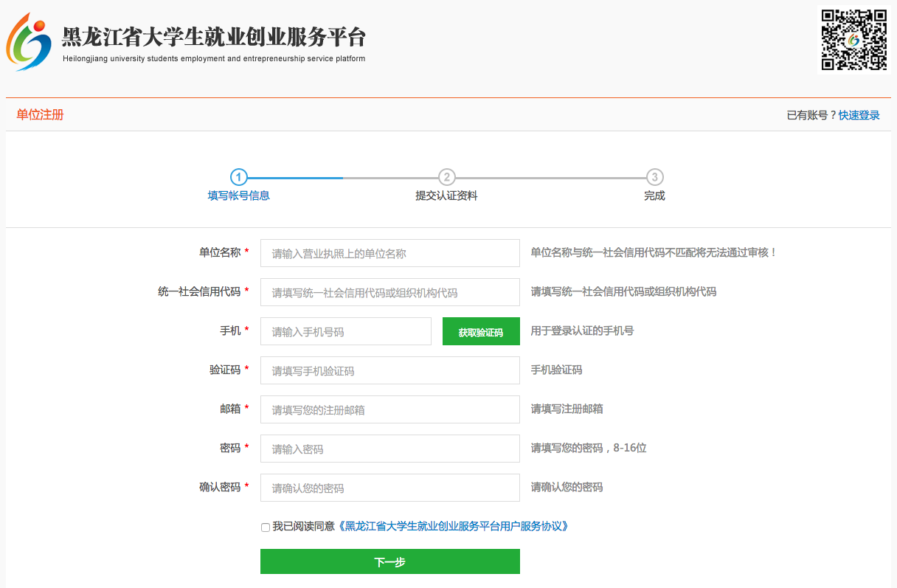Click step 3 circle in progress bar
Screen dimensions: 897x588
pos(654,177)
